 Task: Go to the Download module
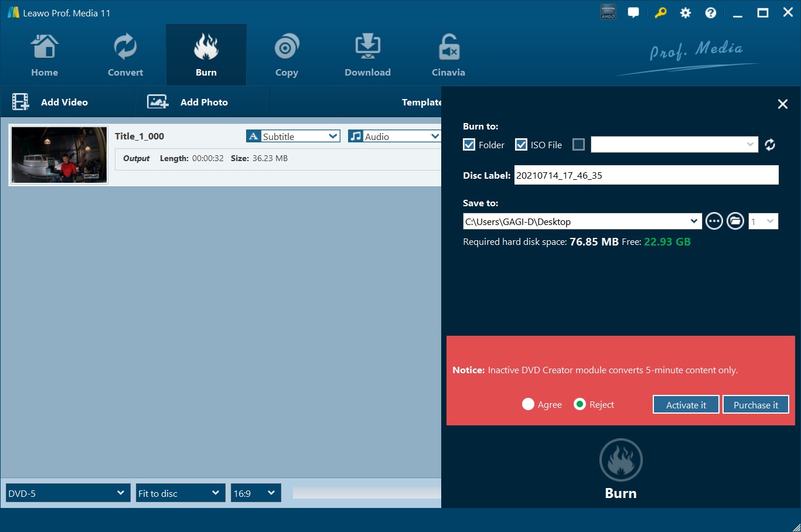click(x=367, y=54)
